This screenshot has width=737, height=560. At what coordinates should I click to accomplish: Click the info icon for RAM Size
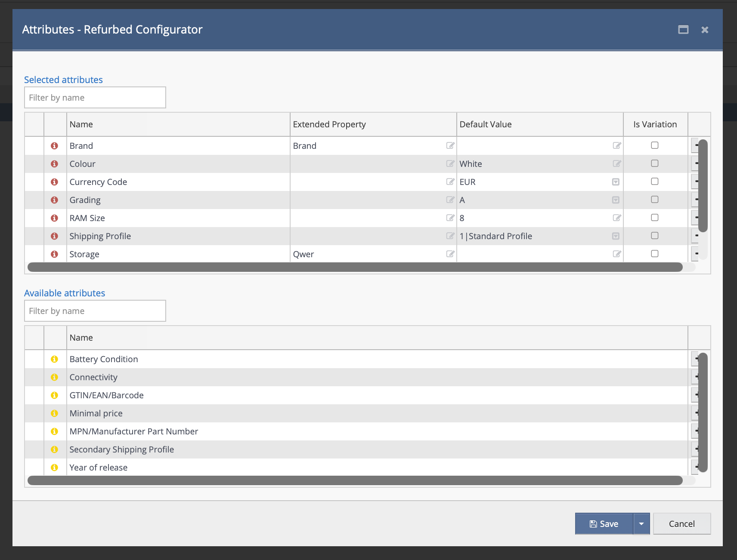(54, 218)
